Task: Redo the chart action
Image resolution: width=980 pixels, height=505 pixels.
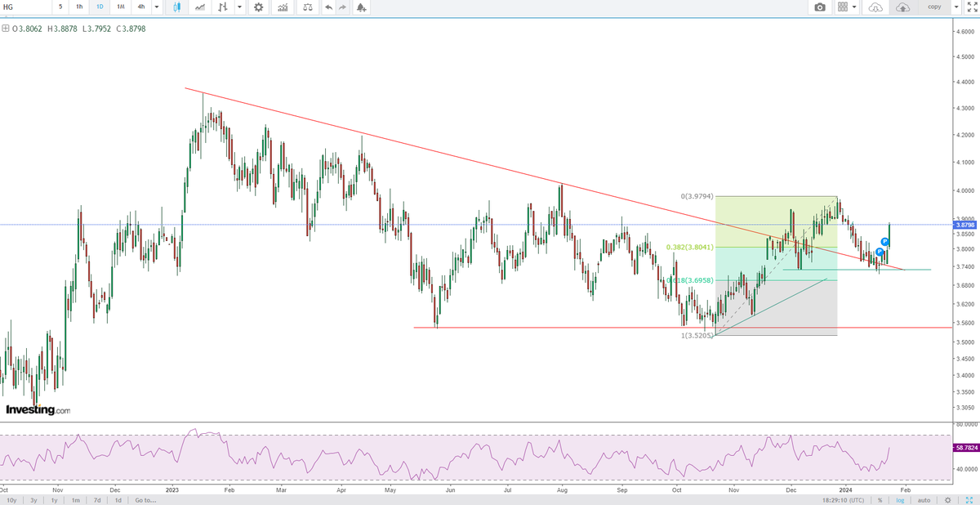Action: [x=344, y=7]
